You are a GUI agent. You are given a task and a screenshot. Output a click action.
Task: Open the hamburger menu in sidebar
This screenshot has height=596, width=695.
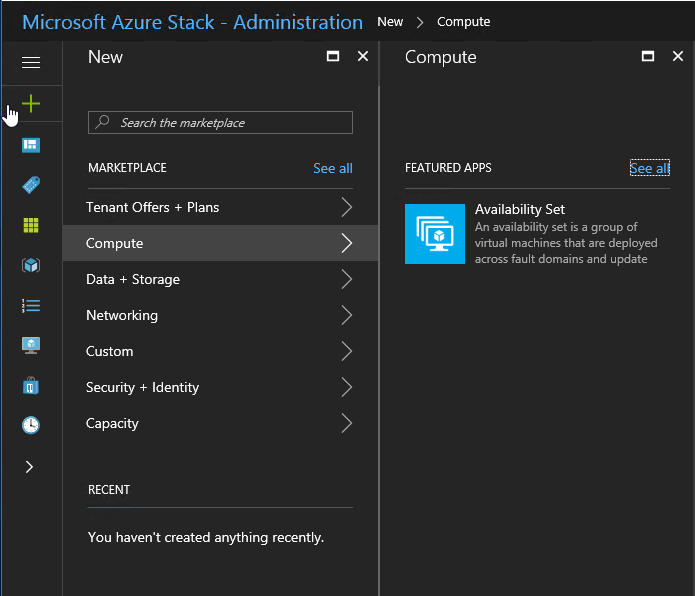pyautogui.click(x=31, y=62)
